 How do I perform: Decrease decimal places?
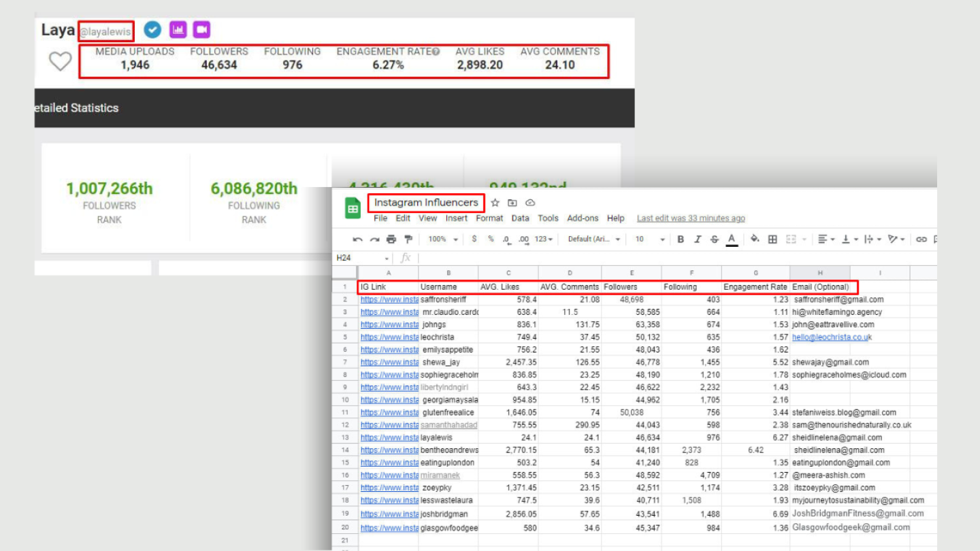pos(506,239)
